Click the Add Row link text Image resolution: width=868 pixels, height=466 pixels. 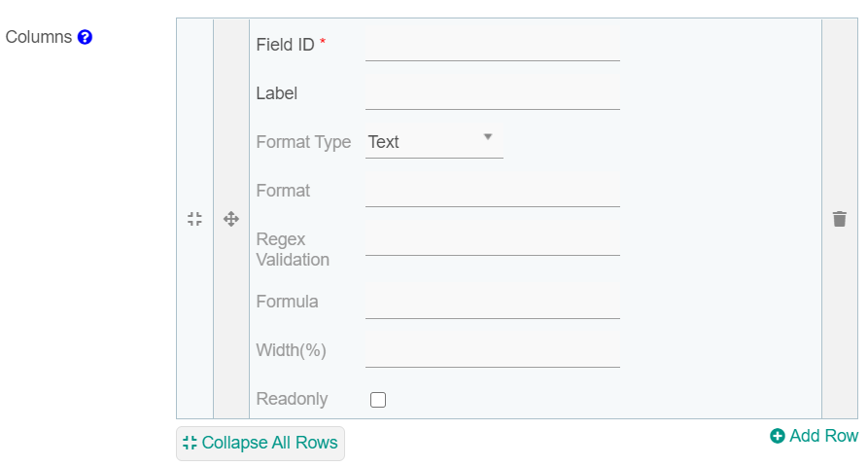pyautogui.click(x=823, y=436)
